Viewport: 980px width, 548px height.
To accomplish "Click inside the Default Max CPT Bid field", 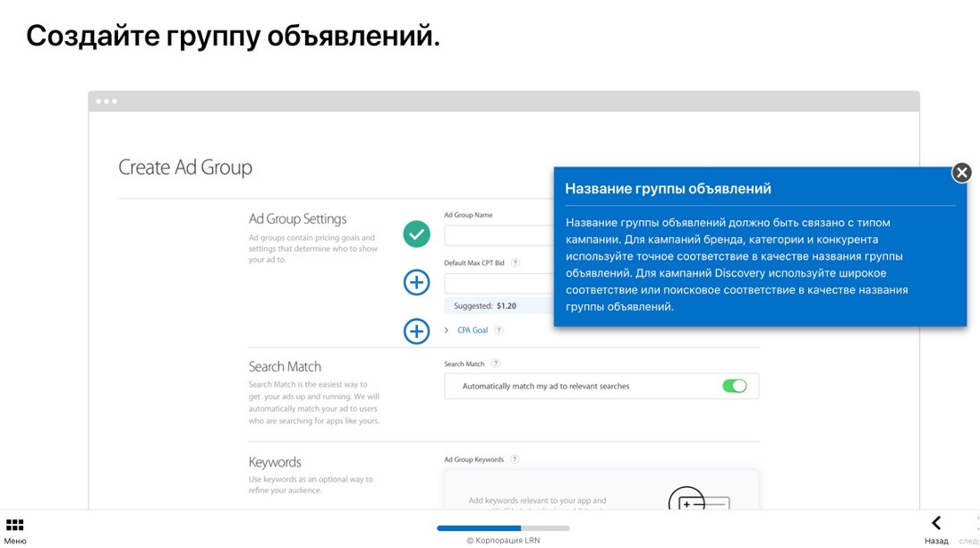I will pyautogui.click(x=497, y=282).
